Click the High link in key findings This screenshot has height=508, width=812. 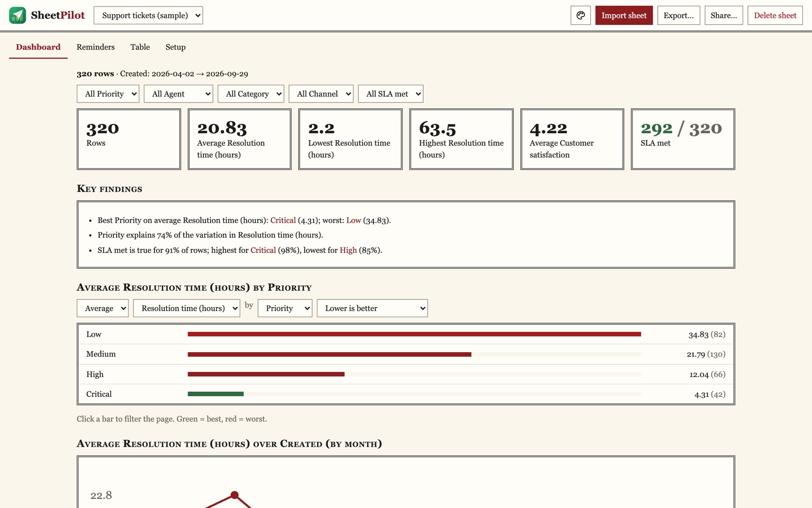tap(348, 250)
